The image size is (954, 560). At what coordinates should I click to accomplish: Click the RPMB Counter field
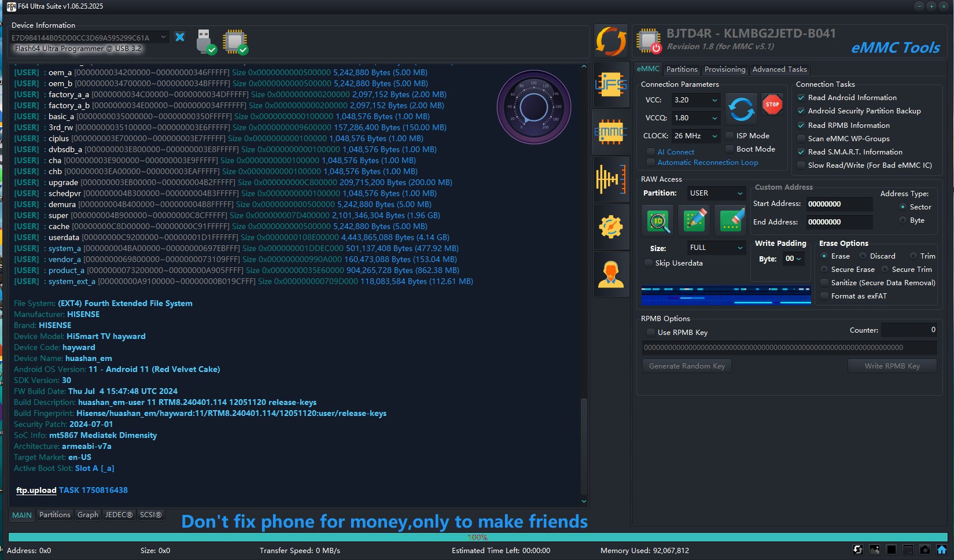(x=909, y=330)
